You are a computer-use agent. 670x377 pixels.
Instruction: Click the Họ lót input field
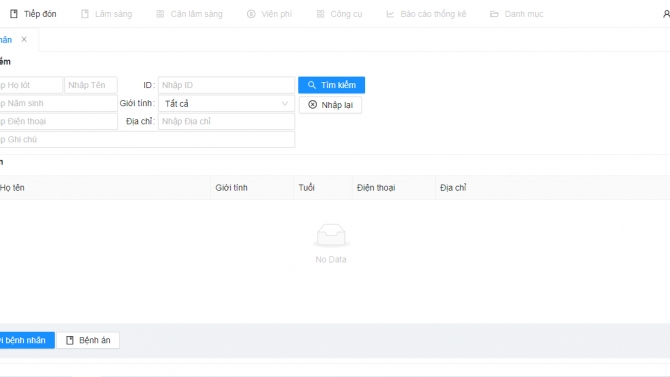31,85
